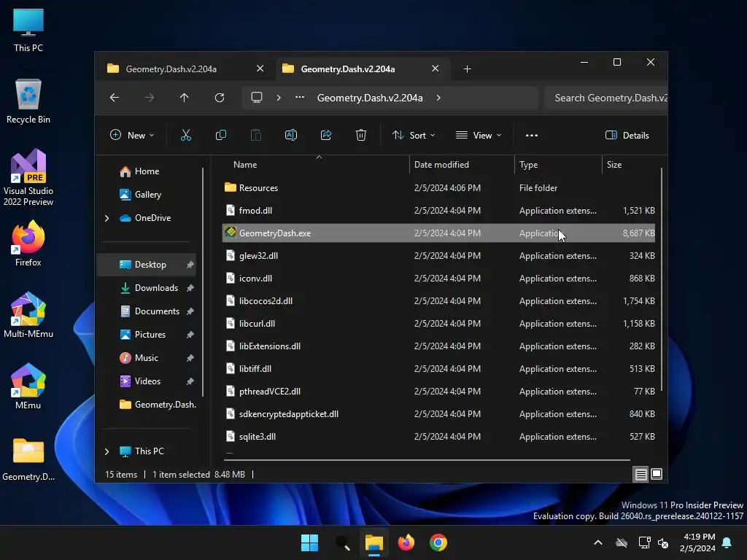
Task: Open taskbar Search magnifier
Action: tap(342, 542)
